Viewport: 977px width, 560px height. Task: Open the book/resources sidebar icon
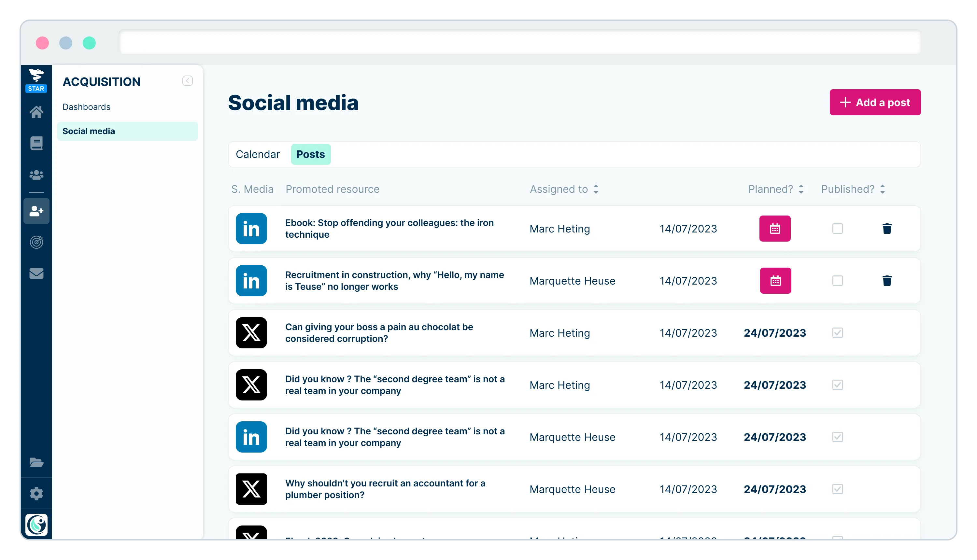(x=36, y=144)
